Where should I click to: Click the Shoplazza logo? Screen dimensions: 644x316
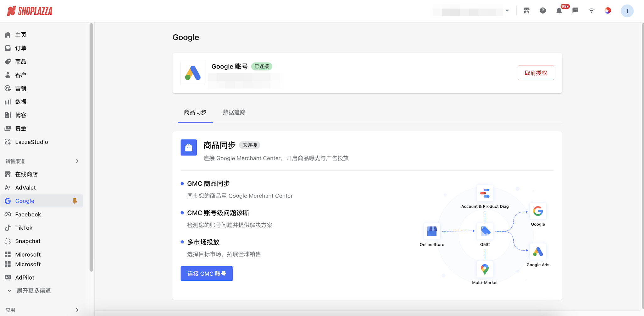point(30,11)
